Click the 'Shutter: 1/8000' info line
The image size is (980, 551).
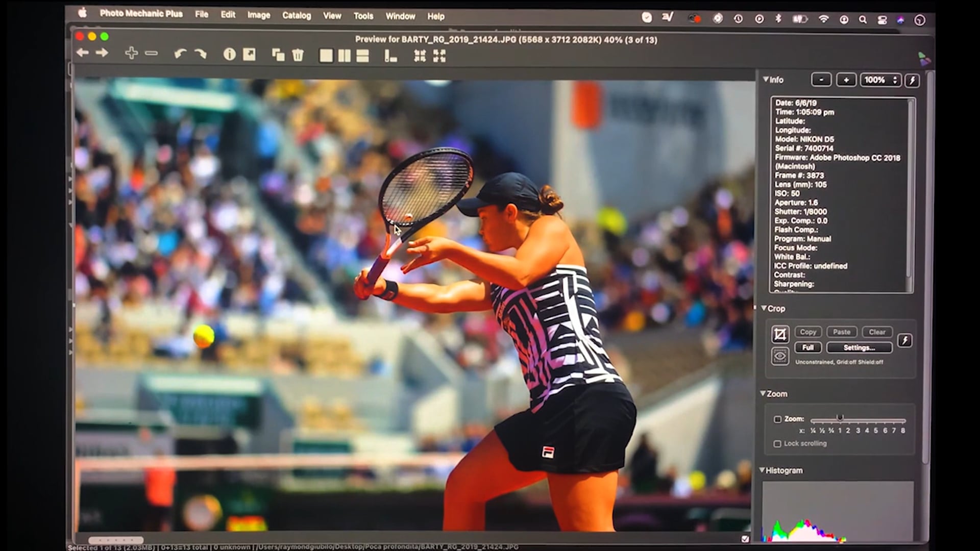coord(800,212)
